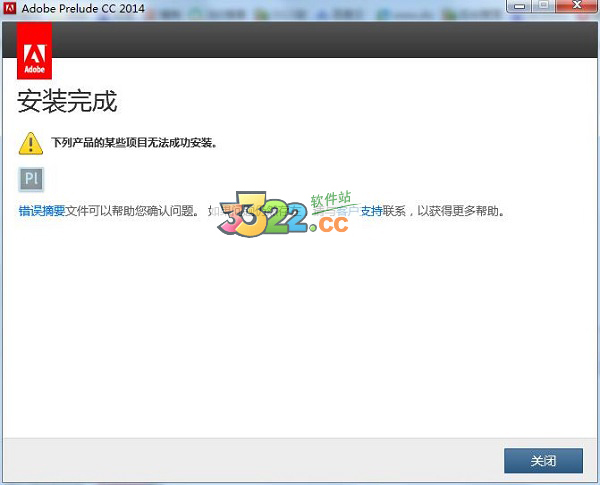Open the 支持 customer support link

pos(371,211)
